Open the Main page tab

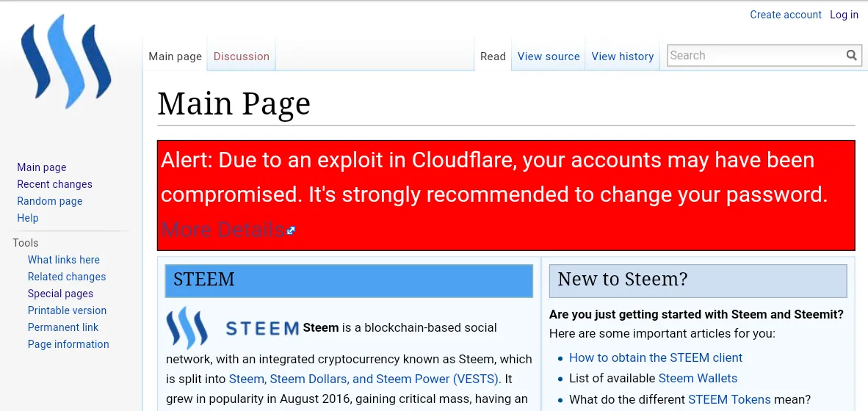[x=175, y=57]
